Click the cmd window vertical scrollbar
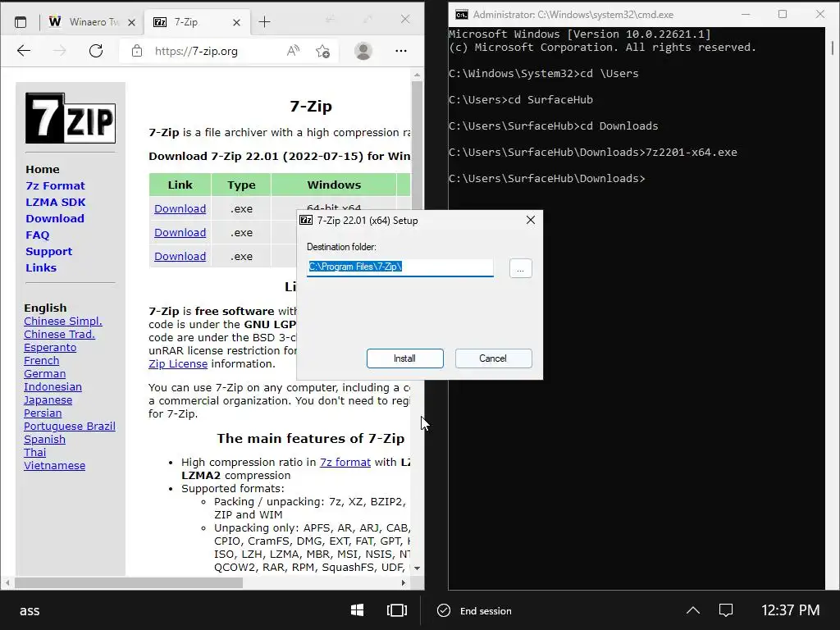840x630 pixels. point(833,47)
